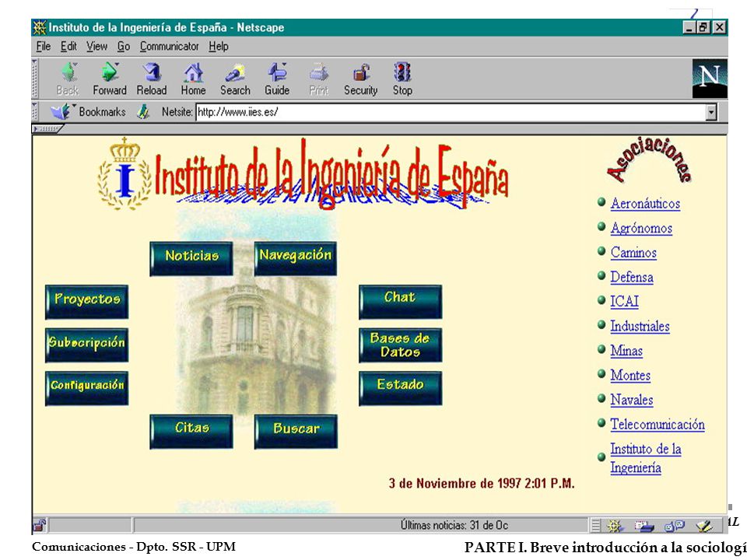Screen dimensions: 747x560
Task: Click the Proyectos button
Action: tap(86, 302)
